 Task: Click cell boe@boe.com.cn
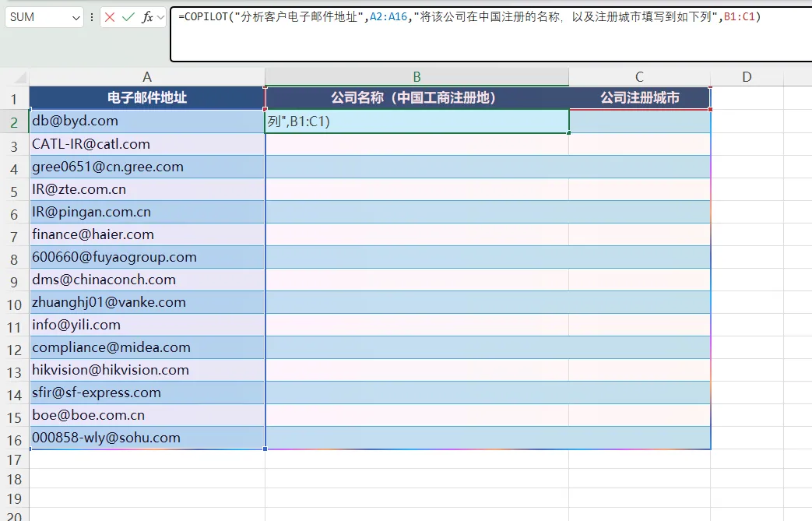(x=147, y=415)
